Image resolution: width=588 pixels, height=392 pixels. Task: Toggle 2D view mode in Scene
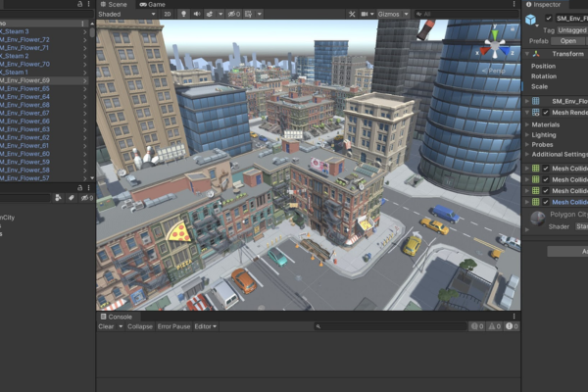(167, 15)
